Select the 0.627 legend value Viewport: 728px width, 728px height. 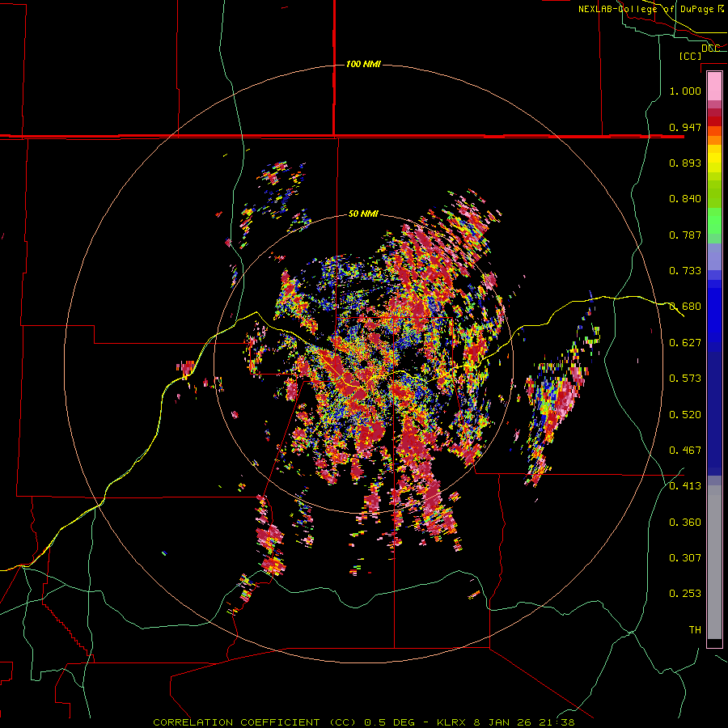[685, 343]
